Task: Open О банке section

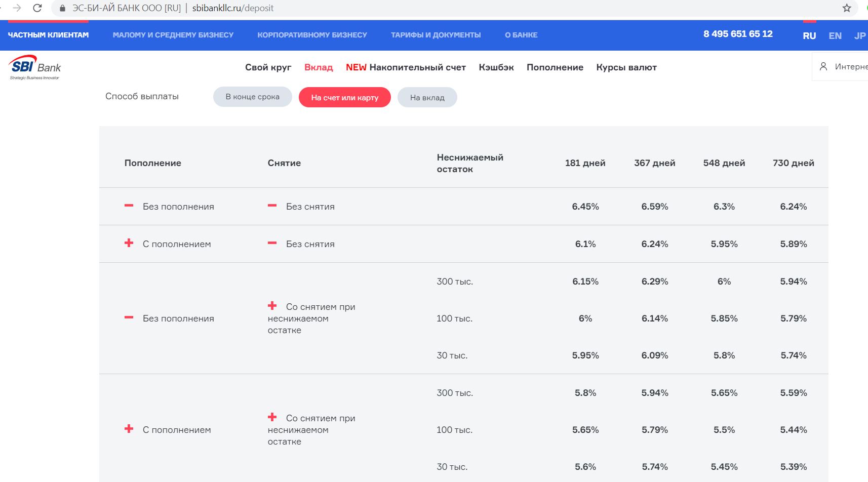Action: pos(521,35)
